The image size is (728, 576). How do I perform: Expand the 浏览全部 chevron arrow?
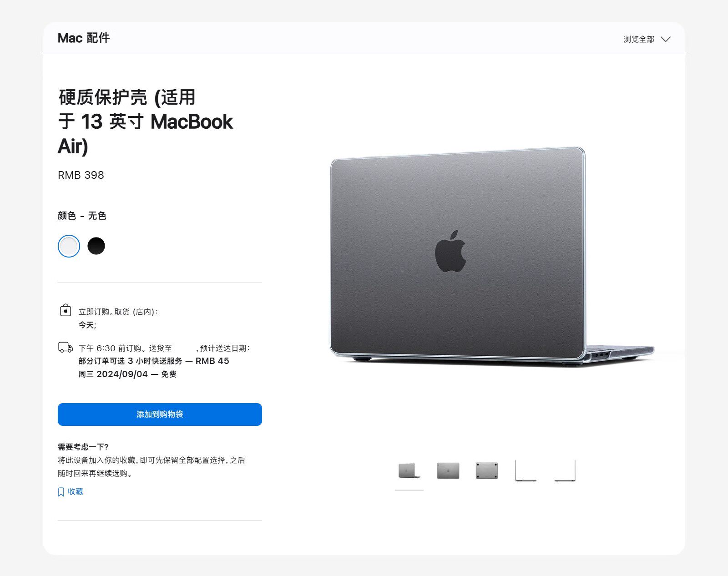(666, 39)
